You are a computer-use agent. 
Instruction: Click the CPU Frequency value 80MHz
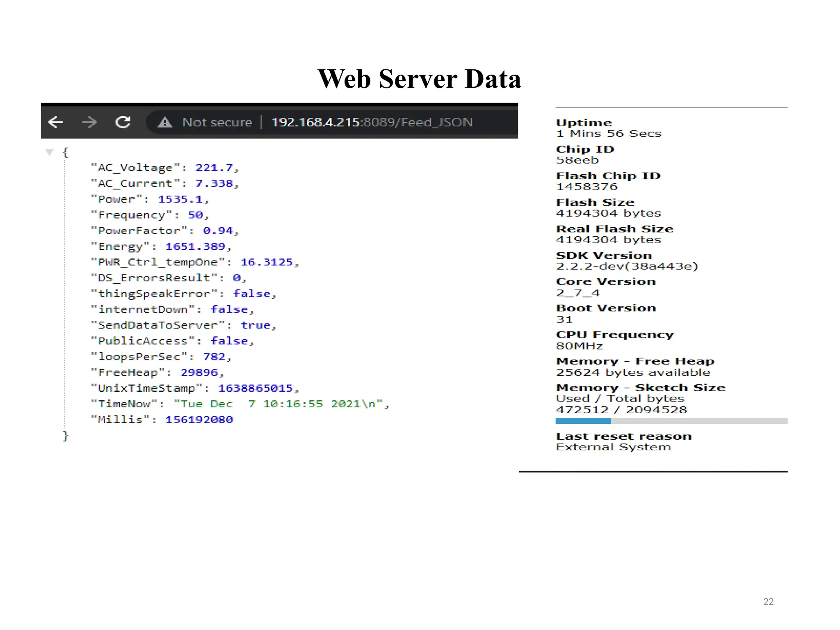click(580, 346)
